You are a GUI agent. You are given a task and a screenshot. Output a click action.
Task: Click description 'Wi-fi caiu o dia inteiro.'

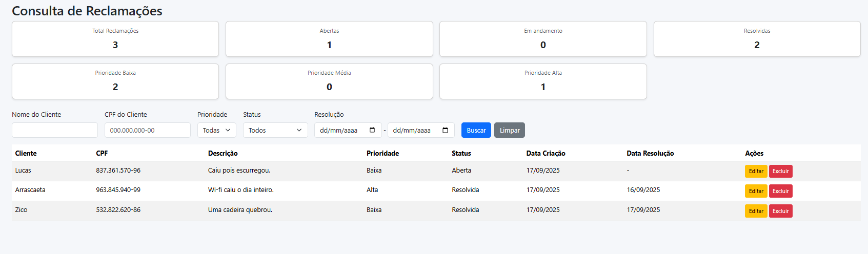coord(241,190)
